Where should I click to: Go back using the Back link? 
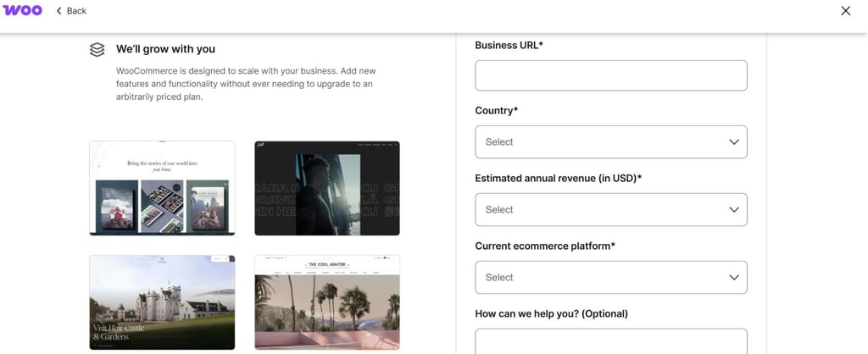(71, 10)
